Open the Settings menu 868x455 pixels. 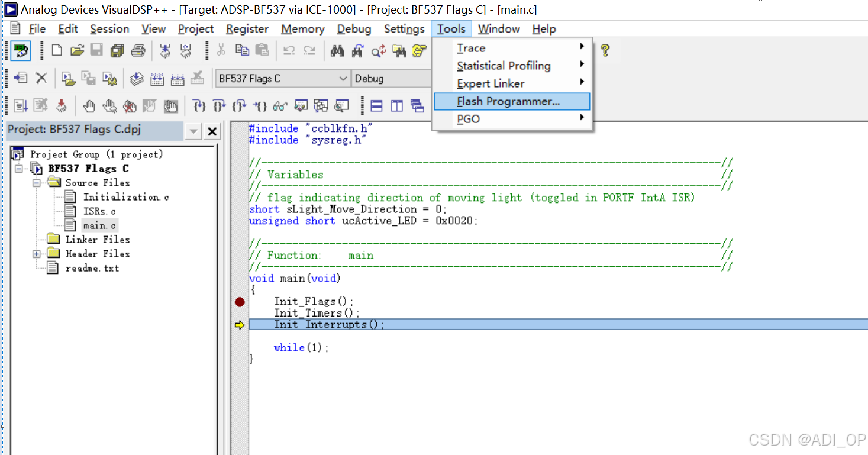tap(404, 29)
